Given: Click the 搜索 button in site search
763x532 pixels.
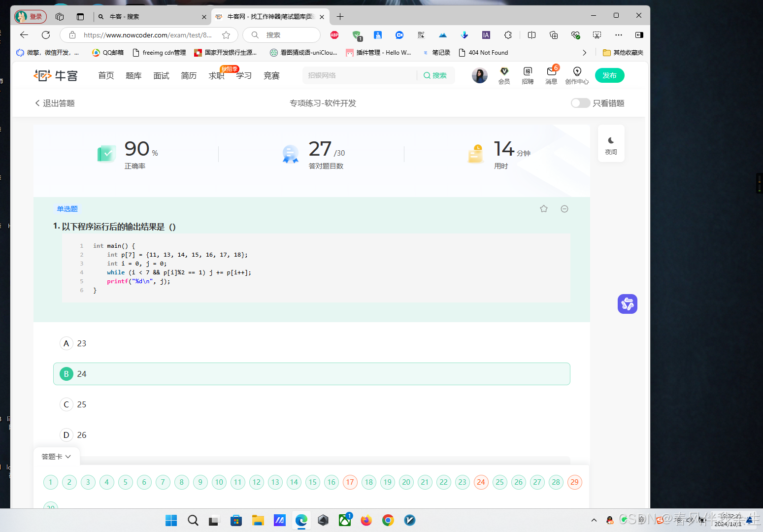Looking at the screenshot, I should (x=435, y=75).
